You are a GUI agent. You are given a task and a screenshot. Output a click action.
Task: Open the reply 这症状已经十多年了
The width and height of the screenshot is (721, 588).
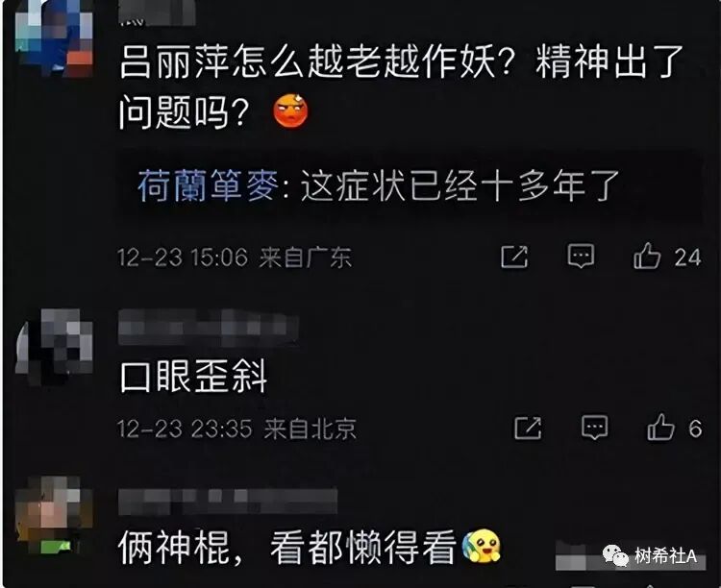tap(460, 185)
